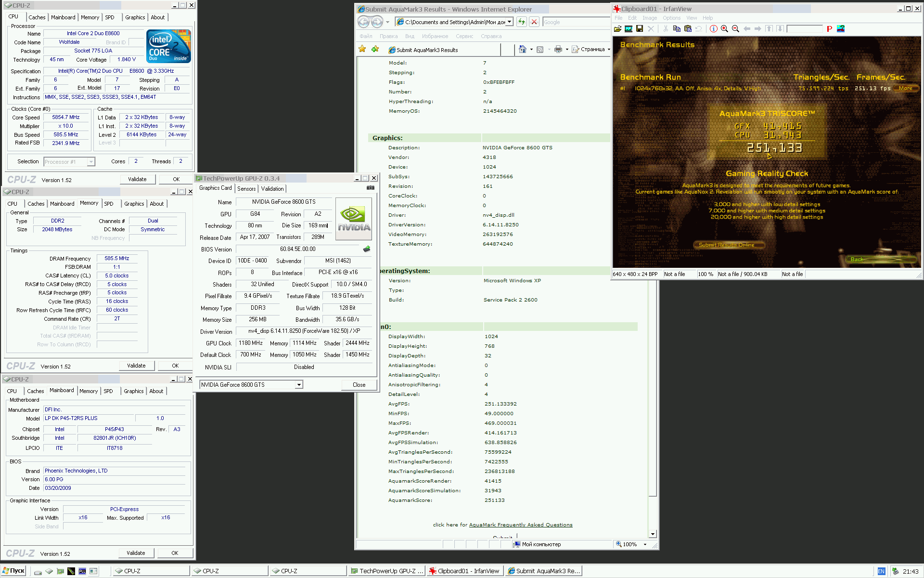Take a GPU-Z screenshot with the camera icon
This screenshot has height=578, width=924.
click(371, 188)
